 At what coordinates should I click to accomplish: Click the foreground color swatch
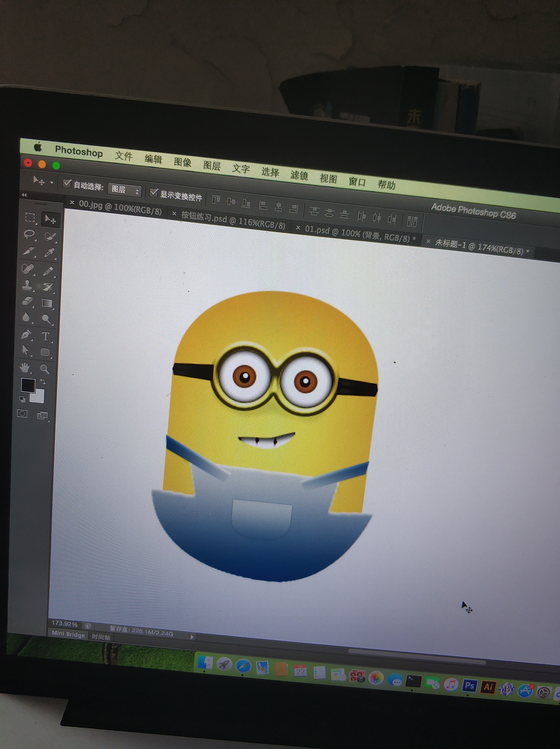click(28, 386)
